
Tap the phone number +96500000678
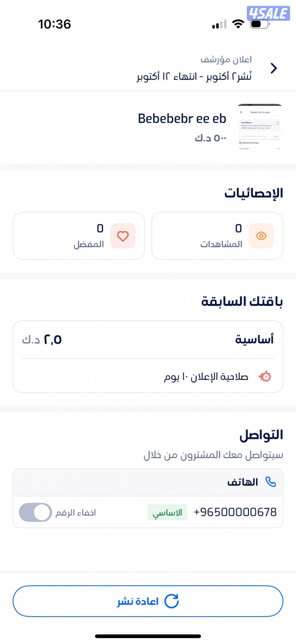click(235, 512)
